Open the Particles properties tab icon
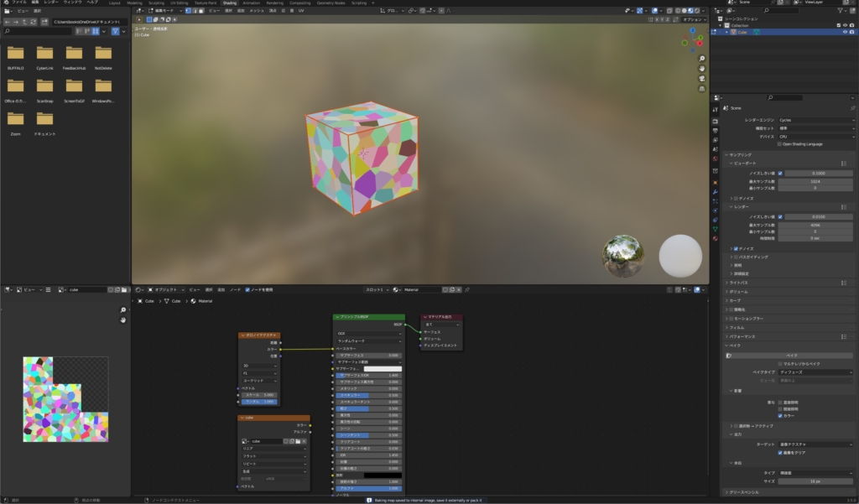Image resolution: width=859 pixels, height=504 pixels. point(715,201)
